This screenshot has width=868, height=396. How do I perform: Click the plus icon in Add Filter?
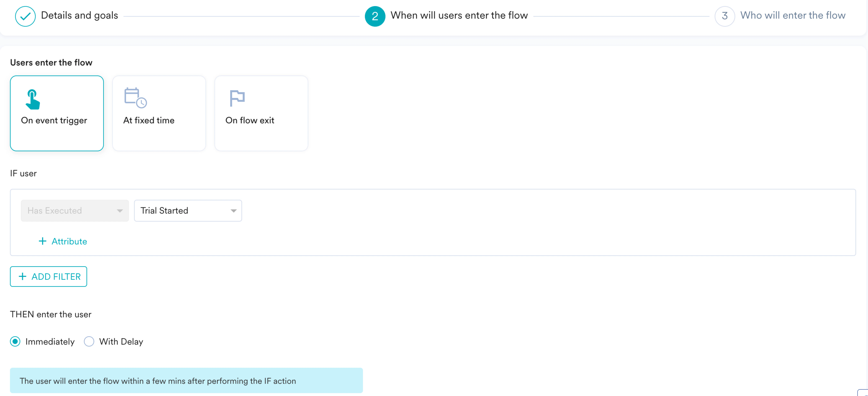[22, 277]
